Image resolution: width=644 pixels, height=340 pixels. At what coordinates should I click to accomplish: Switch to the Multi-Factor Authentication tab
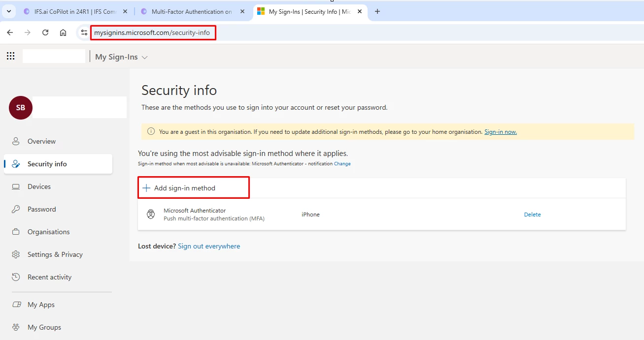(192, 11)
